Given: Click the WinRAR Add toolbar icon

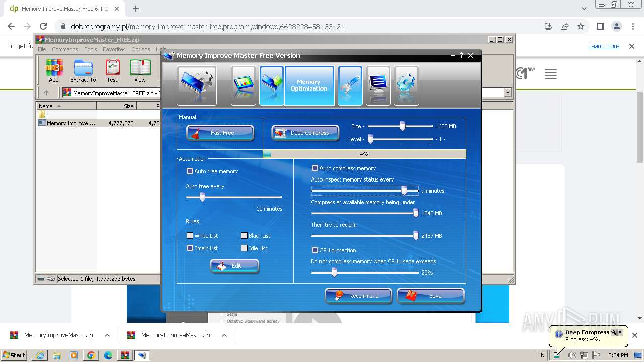Looking at the screenshot, I should click(54, 71).
